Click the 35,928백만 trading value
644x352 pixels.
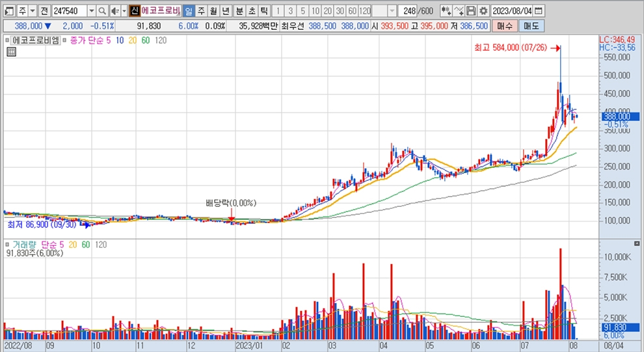click(258, 26)
